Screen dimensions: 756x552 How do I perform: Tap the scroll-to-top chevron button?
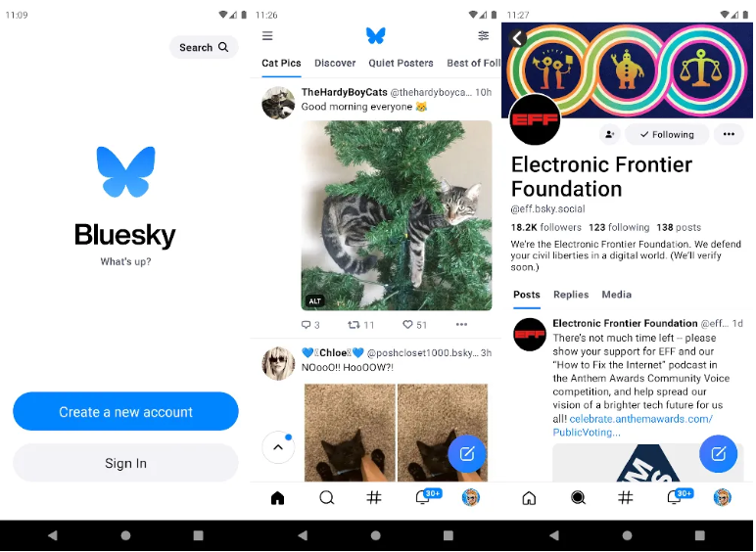coord(278,447)
